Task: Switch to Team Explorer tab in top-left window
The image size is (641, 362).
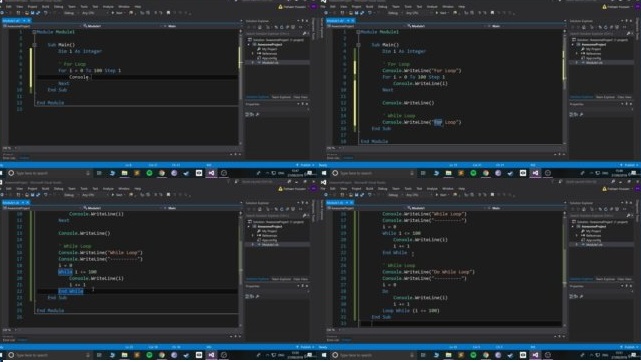Action: [281, 97]
